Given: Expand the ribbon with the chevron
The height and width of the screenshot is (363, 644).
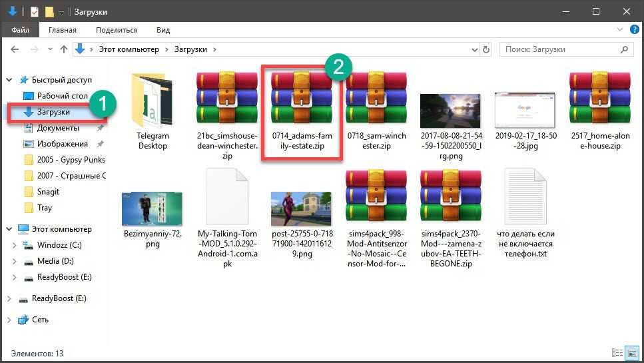Looking at the screenshot, I should [621, 30].
